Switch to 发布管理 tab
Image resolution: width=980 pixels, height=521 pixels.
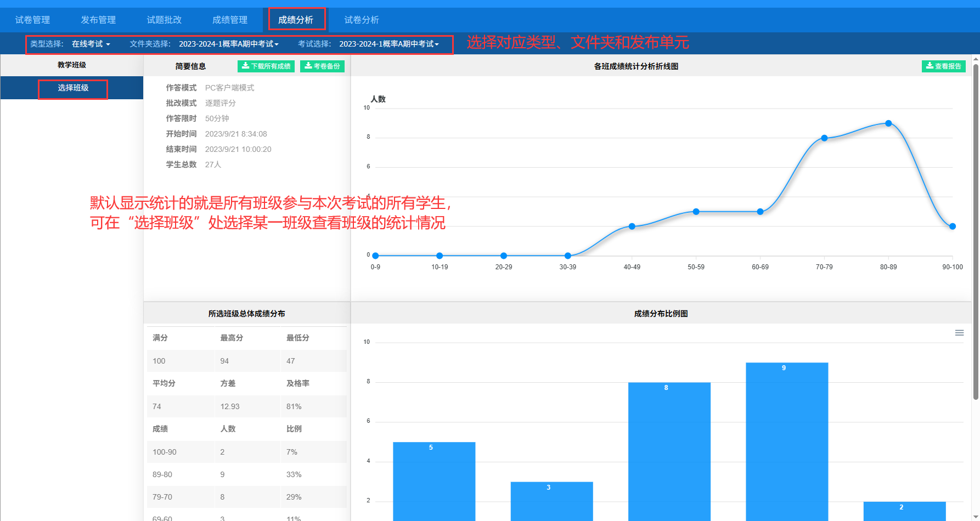pos(98,20)
